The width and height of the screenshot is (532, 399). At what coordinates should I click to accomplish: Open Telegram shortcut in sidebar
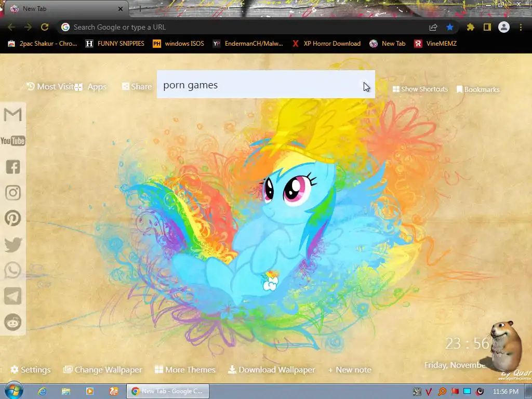13,296
